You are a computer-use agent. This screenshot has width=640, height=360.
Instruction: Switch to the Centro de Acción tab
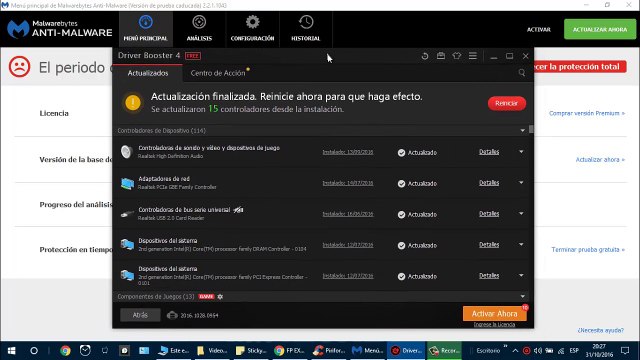pyautogui.click(x=218, y=73)
